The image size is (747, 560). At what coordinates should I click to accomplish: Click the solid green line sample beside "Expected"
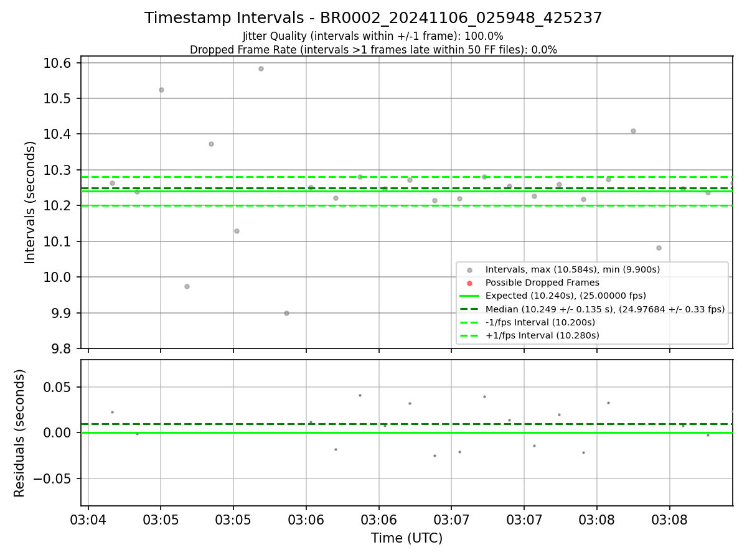click(x=469, y=296)
